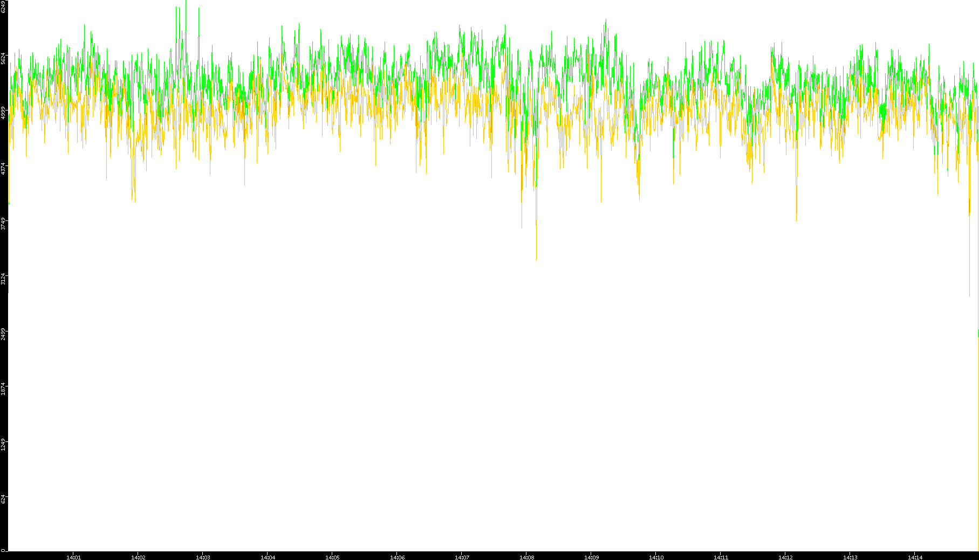Select the 14:12 time marker
The image size is (979, 560).
point(785,557)
